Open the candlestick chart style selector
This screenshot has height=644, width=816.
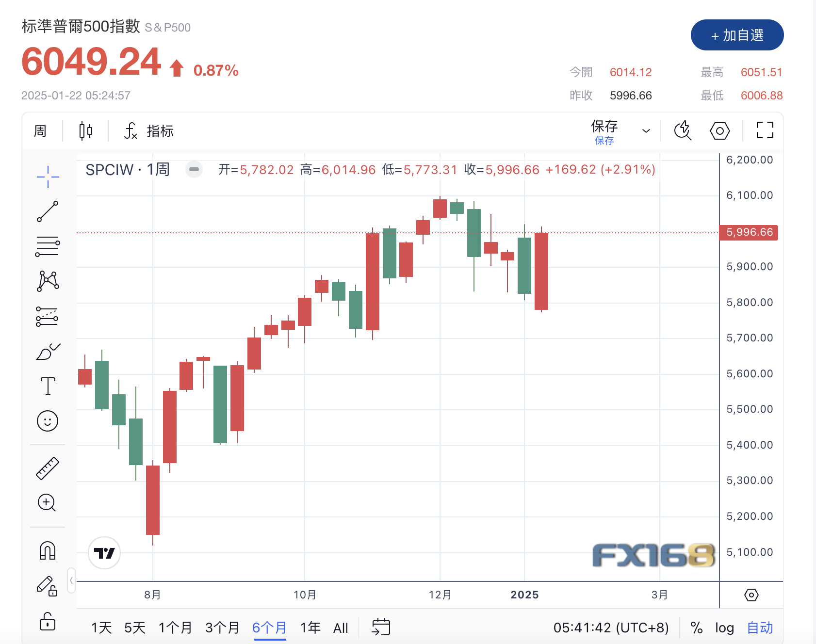point(85,131)
